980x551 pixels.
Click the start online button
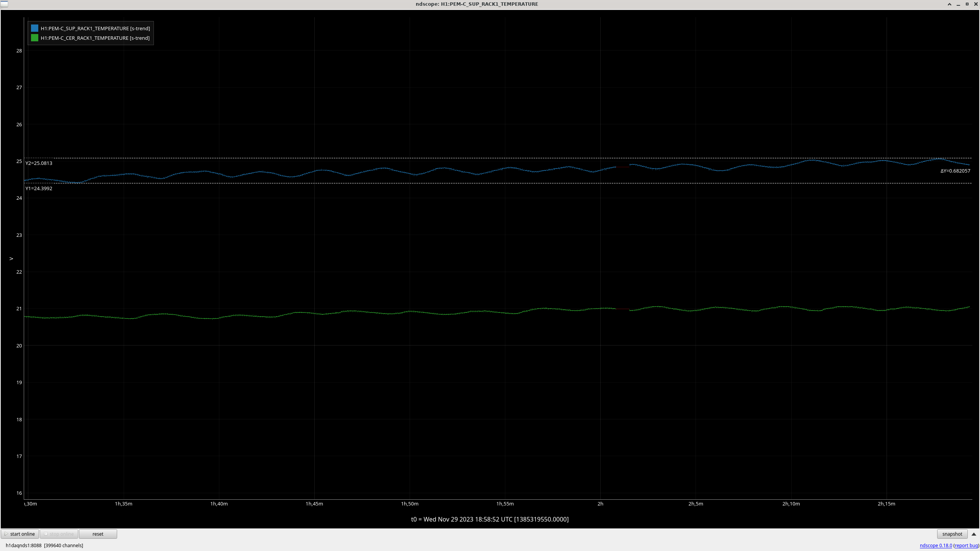[20, 534]
